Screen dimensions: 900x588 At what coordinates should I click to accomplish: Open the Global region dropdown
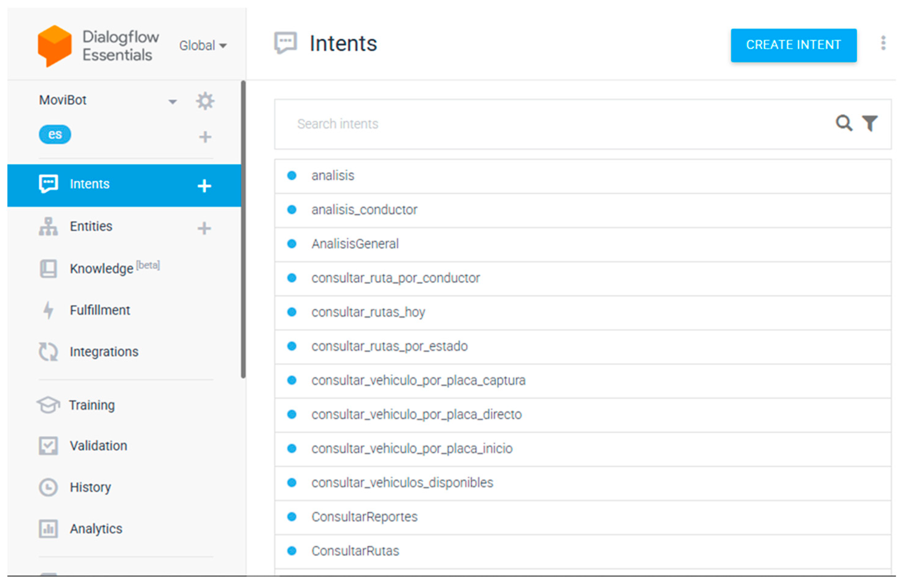pyautogui.click(x=203, y=46)
